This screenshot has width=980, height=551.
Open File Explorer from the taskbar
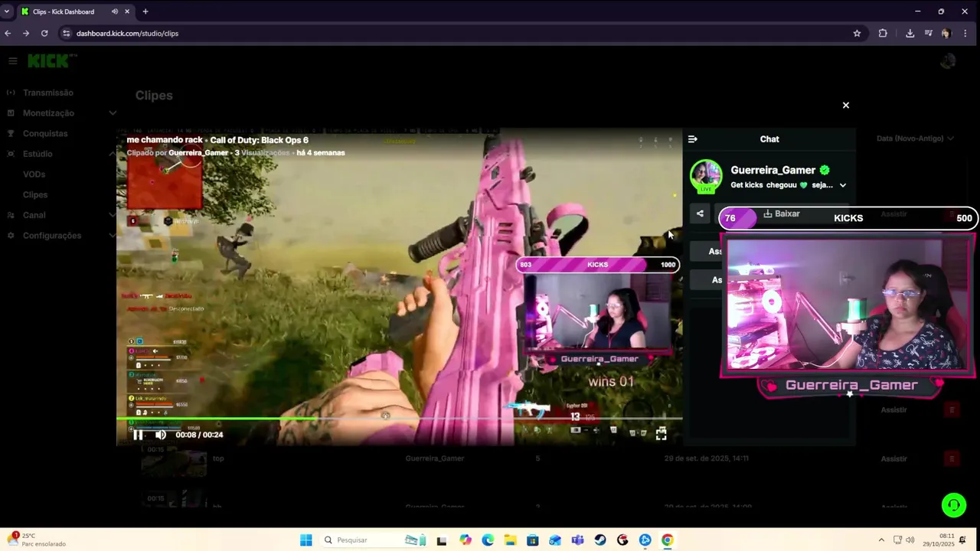click(x=510, y=540)
